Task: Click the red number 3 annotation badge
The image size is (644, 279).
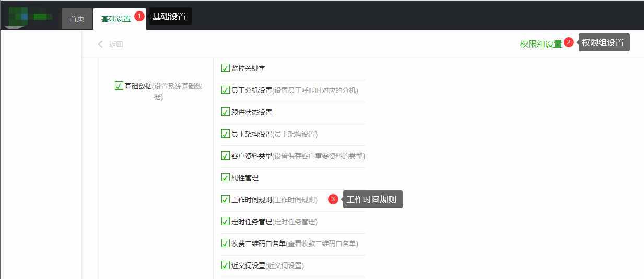Action: [x=333, y=199]
